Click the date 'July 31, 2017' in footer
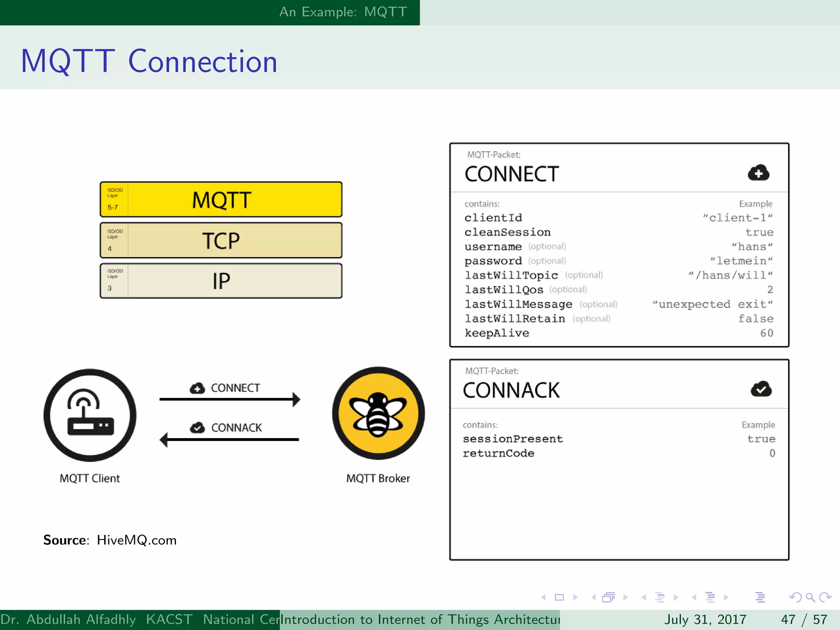The image size is (840, 630). click(x=705, y=619)
